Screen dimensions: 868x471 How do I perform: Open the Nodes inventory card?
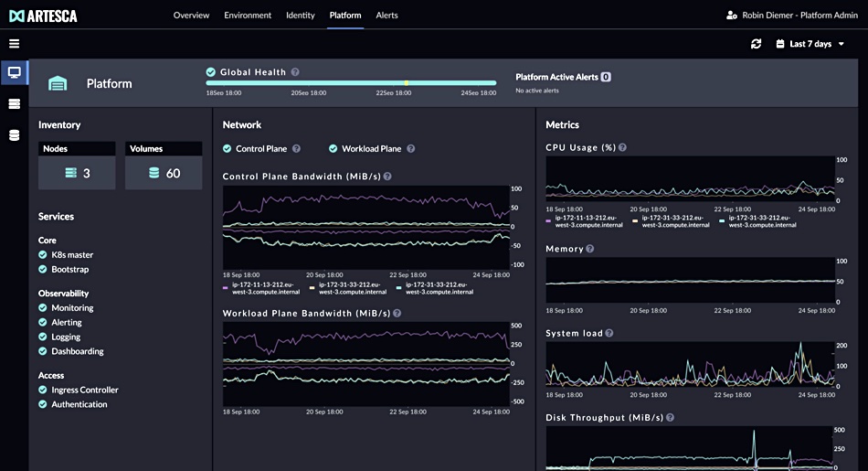(x=77, y=166)
